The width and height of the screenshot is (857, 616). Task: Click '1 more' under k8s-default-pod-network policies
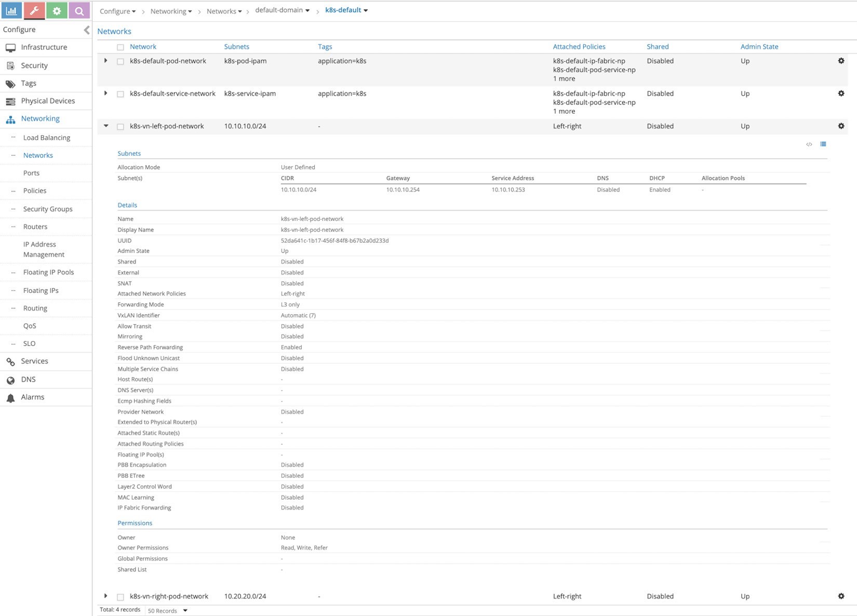tap(564, 79)
